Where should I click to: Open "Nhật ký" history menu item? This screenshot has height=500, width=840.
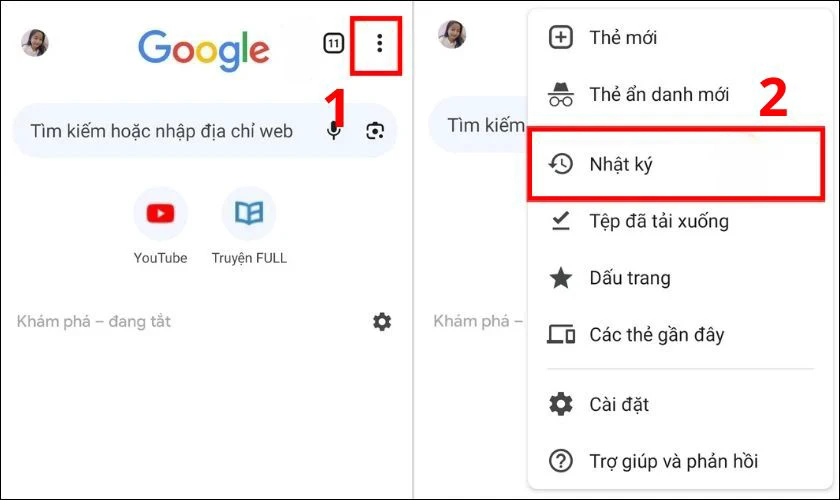click(x=620, y=163)
